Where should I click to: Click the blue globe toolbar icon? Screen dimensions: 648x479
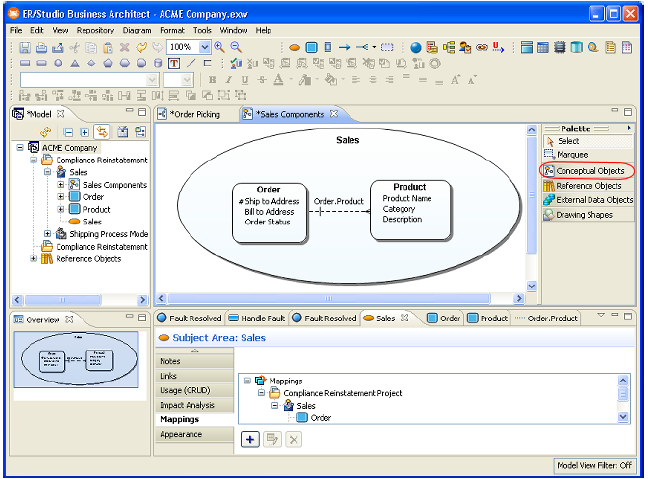pos(416,48)
